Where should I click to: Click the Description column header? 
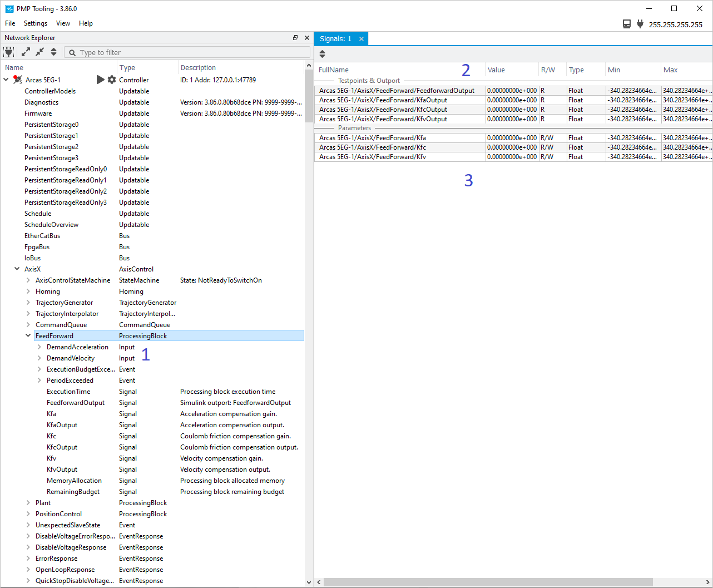pyautogui.click(x=241, y=67)
